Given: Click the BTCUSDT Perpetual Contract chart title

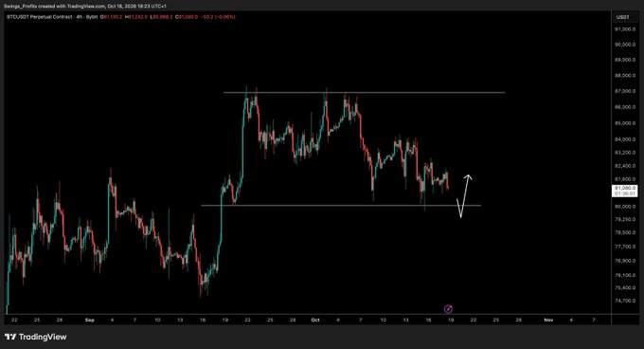Looking at the screenshot, I should pos(41,17).
